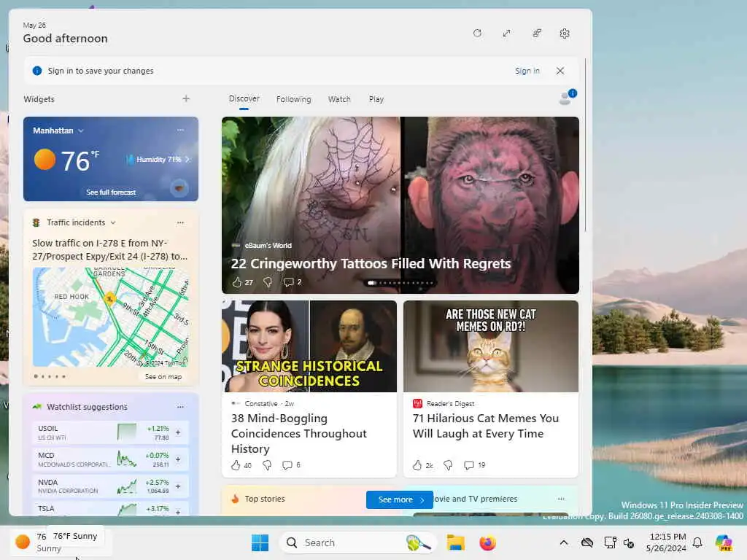
Task: Add USOIL to watchlist
Action: point(178,432)
